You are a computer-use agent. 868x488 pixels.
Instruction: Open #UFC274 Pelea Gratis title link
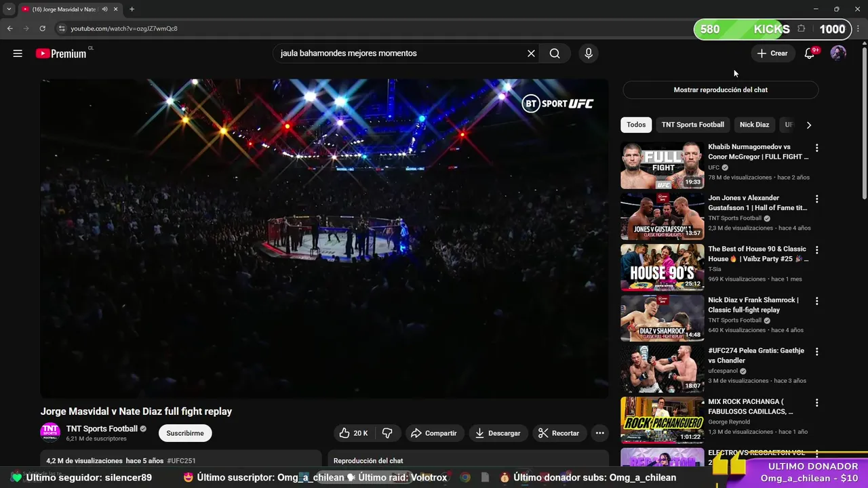coord(756,355)
